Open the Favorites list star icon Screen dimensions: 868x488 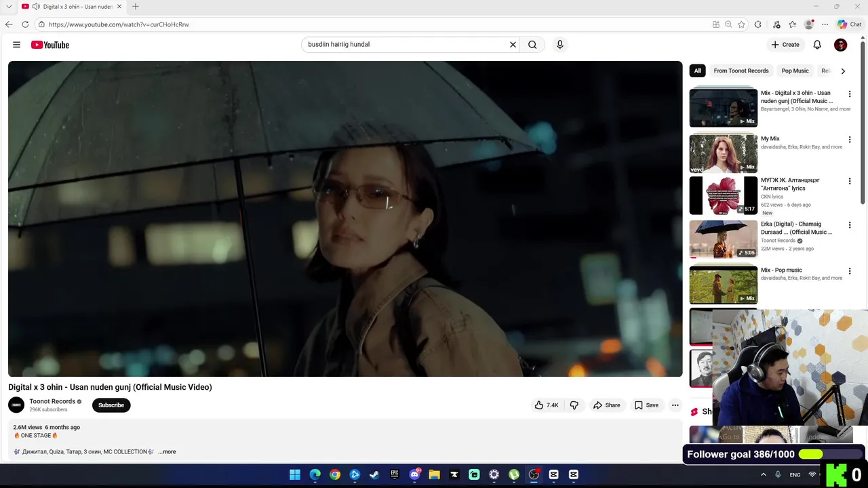[x=792, y=24]
